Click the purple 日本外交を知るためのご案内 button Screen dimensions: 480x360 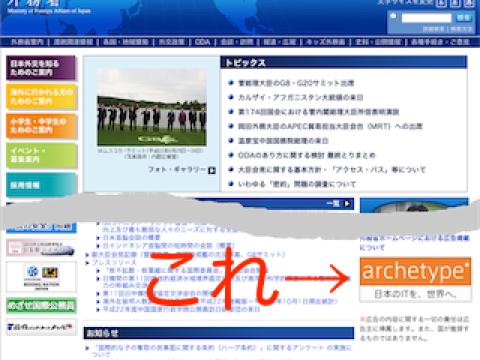point(41,68)
